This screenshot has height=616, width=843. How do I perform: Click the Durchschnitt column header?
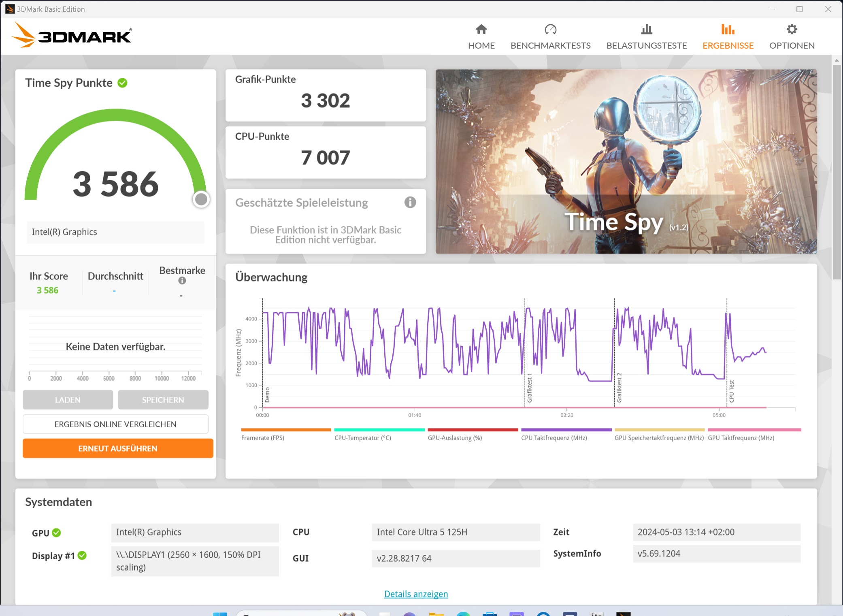pos(115,276)
